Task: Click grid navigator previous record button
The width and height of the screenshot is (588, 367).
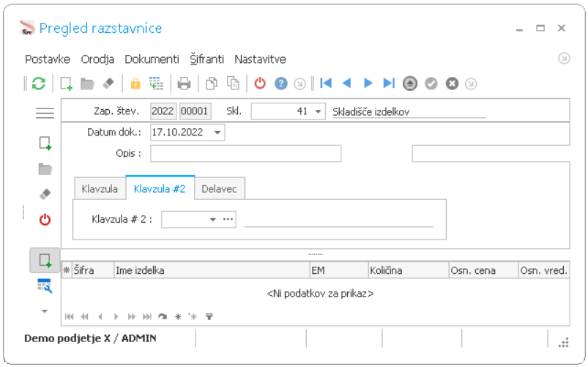Action: coord(100,316)
